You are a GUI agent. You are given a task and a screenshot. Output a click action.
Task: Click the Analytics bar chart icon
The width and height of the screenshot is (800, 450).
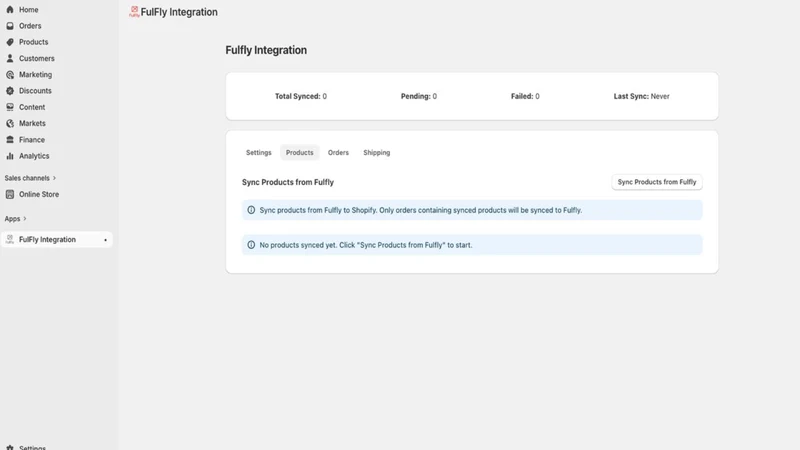pos(10,156)
